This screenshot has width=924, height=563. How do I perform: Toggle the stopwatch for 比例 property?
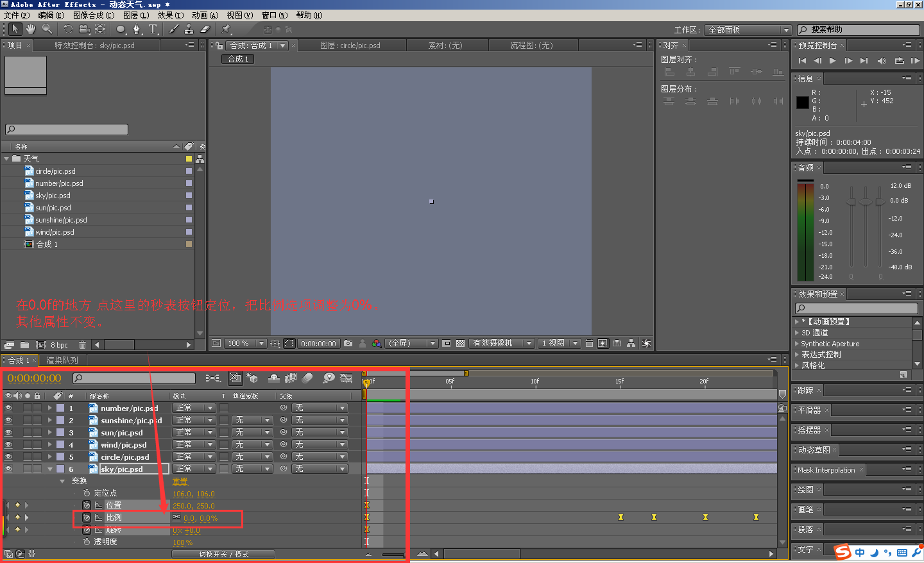87,517
